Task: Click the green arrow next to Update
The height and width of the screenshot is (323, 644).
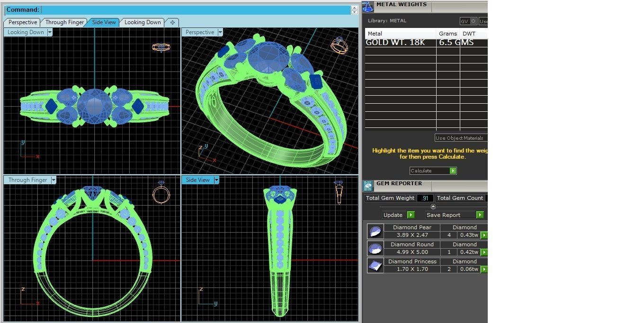Action: click(411, 215)
